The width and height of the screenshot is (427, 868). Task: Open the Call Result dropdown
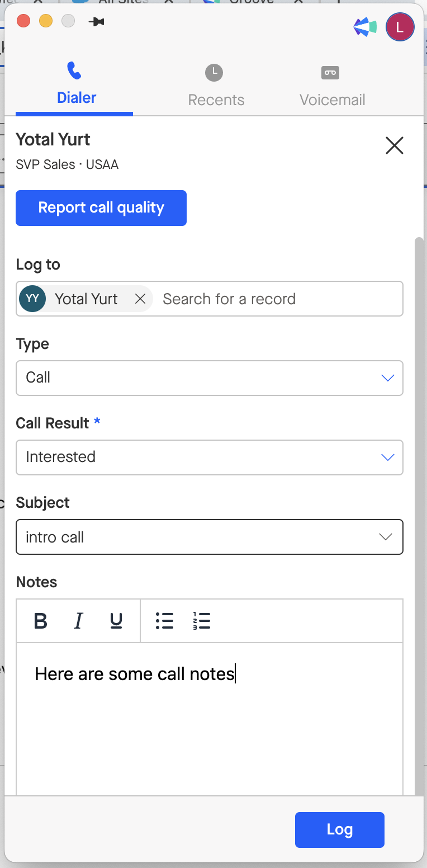point(209,457)
